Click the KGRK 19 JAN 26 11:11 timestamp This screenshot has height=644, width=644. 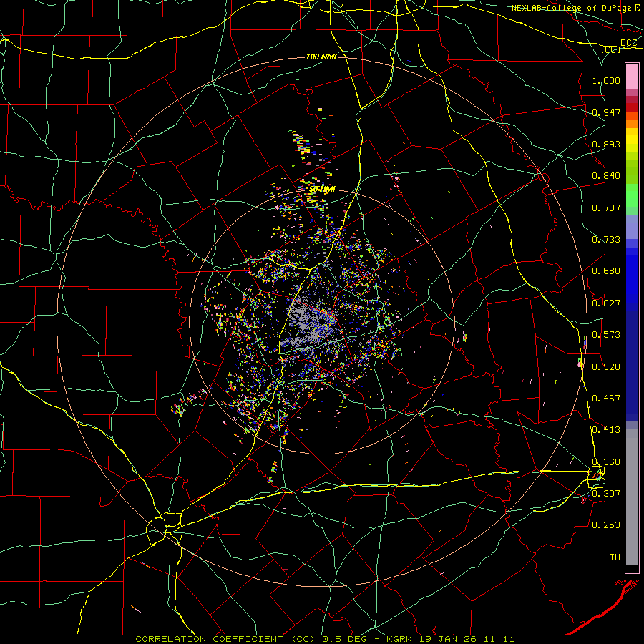click(x=451, y=639)
